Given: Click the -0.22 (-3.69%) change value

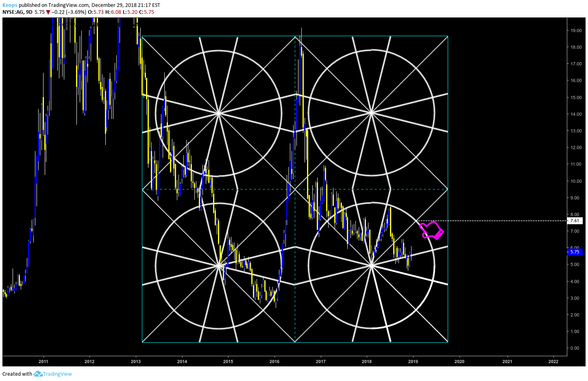Looking at the screenshot, I should [69, 12].
